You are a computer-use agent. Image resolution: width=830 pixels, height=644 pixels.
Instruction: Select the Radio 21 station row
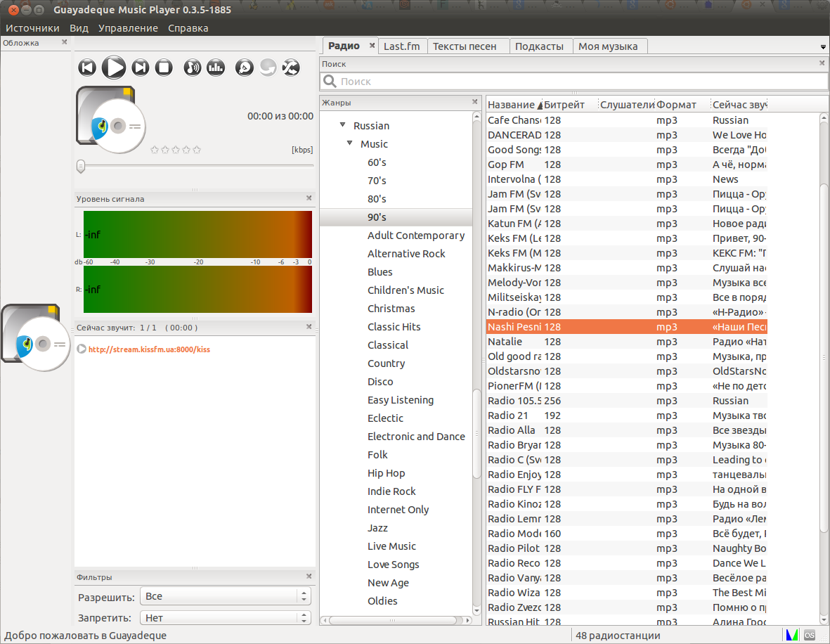click(x=626, y=416)
